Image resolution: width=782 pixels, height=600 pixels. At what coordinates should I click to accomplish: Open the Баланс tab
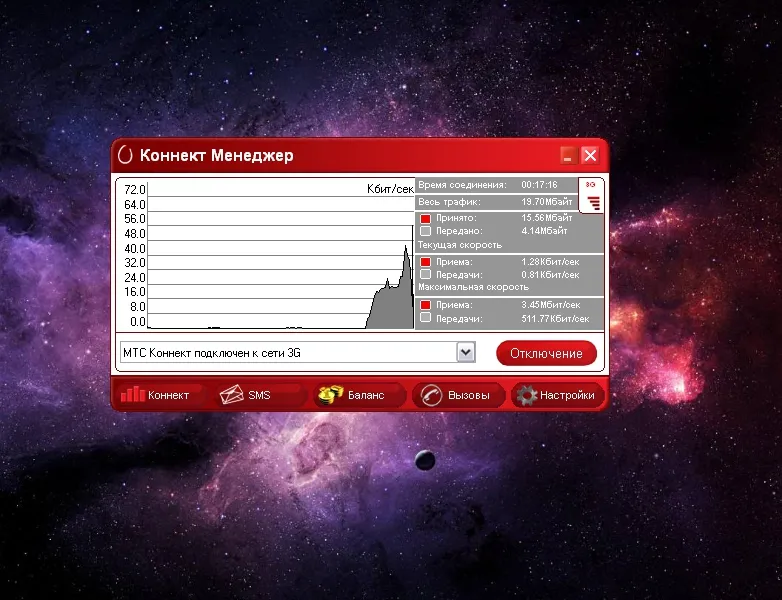359,395
